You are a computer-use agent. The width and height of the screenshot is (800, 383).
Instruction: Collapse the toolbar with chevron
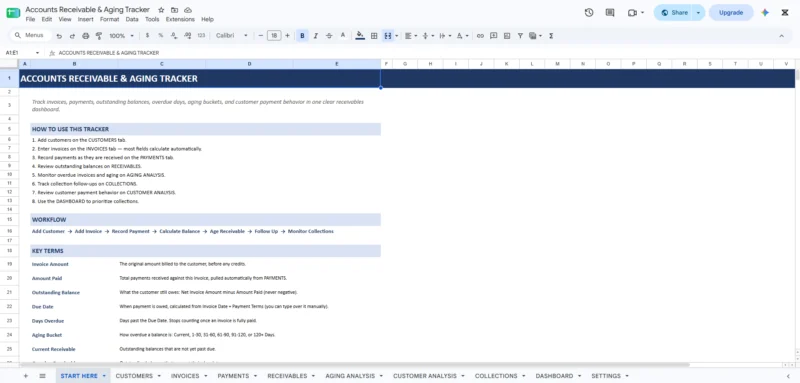tap(781, 36)
